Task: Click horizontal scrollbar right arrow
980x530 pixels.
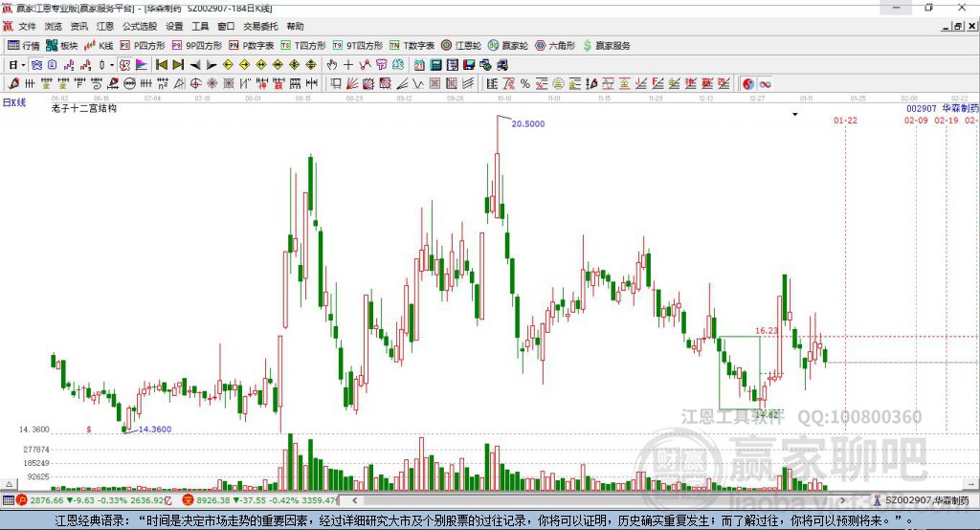Action: point(842,500)
